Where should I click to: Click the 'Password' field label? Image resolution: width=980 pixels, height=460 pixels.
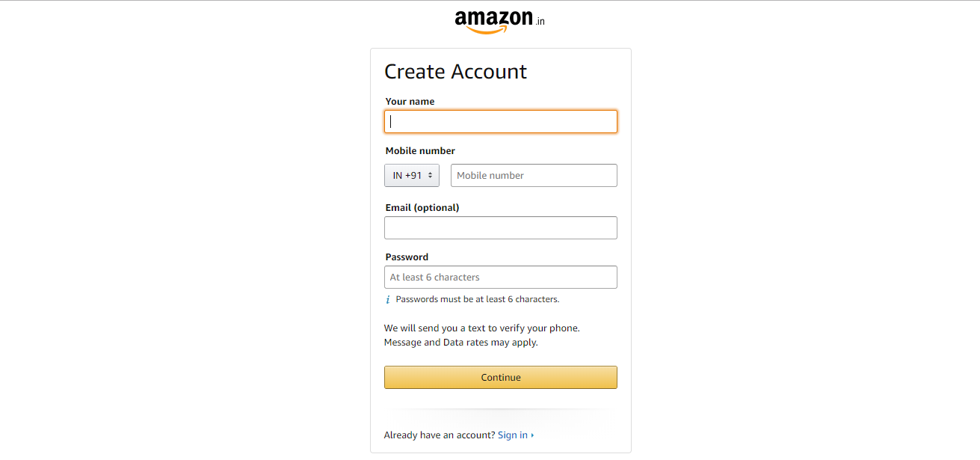(x=407, y=257)
